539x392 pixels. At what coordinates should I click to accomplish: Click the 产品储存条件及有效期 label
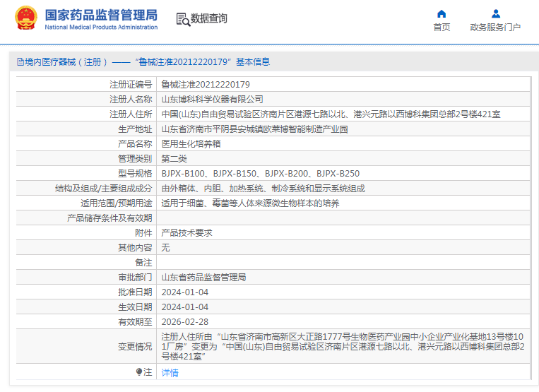(x=109, y=218)
